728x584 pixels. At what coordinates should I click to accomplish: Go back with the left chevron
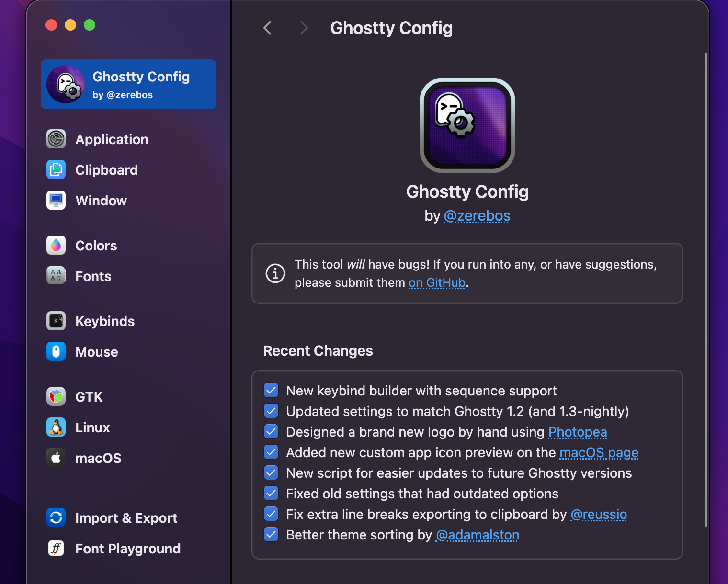[x=268, y=28]
